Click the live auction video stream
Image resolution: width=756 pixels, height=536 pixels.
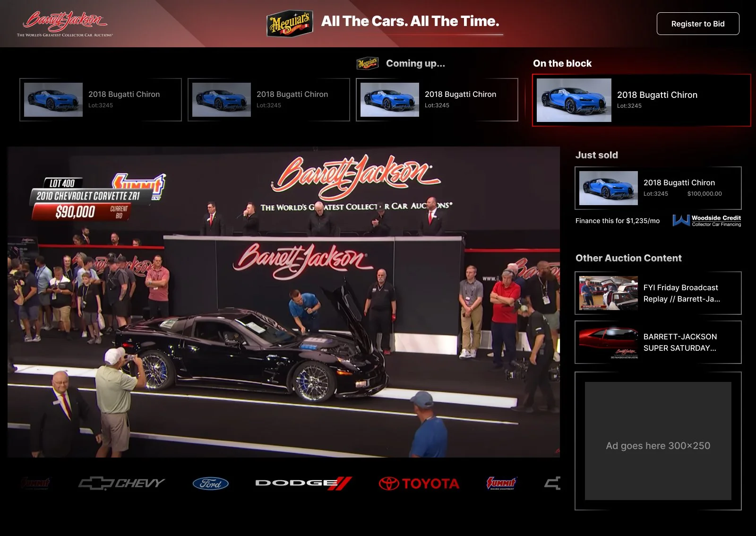283,302
